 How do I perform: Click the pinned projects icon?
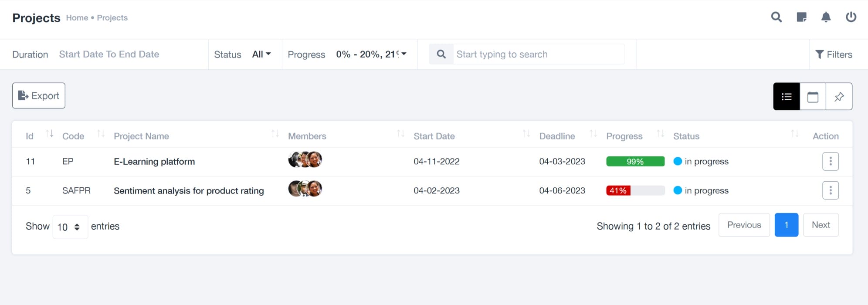839,96
